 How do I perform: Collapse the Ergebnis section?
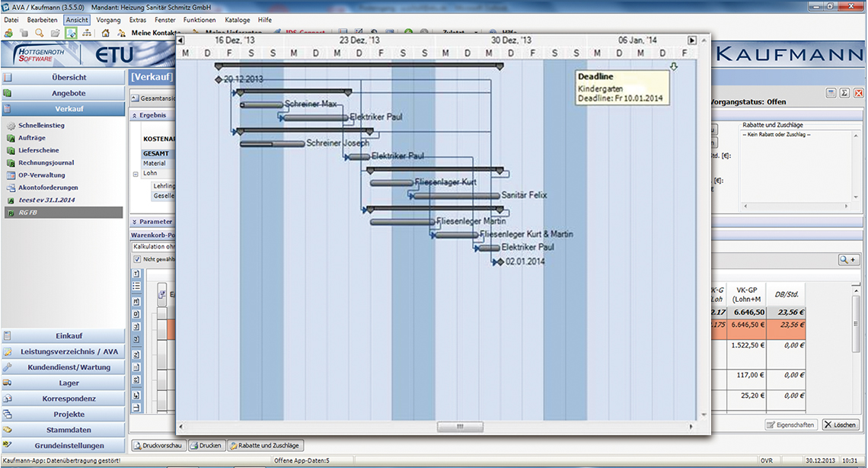coord(135,115)
